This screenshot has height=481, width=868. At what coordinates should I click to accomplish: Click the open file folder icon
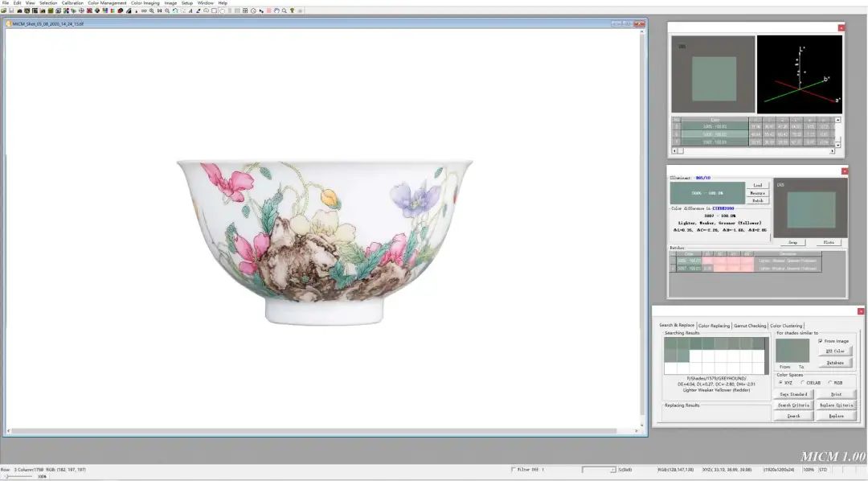pyautogui.click(x=4, y=10)
